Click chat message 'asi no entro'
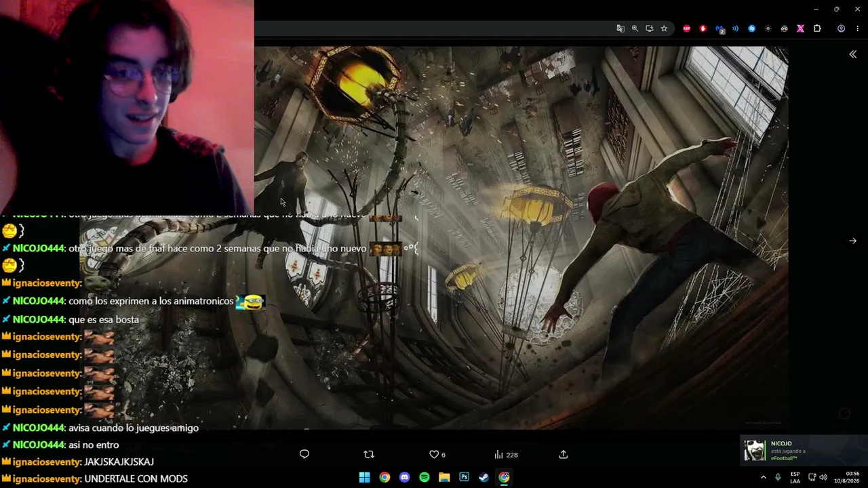The image size is (868, 488). tap(94, 445)
